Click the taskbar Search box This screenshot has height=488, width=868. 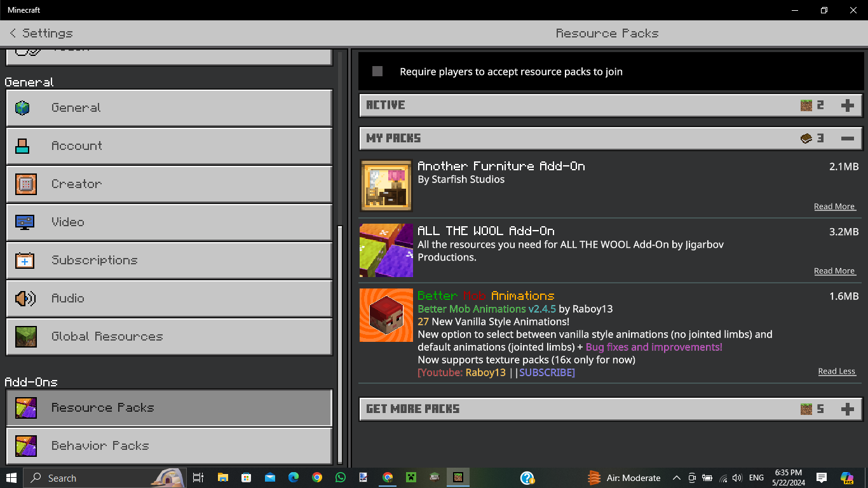tap(105, 478)
